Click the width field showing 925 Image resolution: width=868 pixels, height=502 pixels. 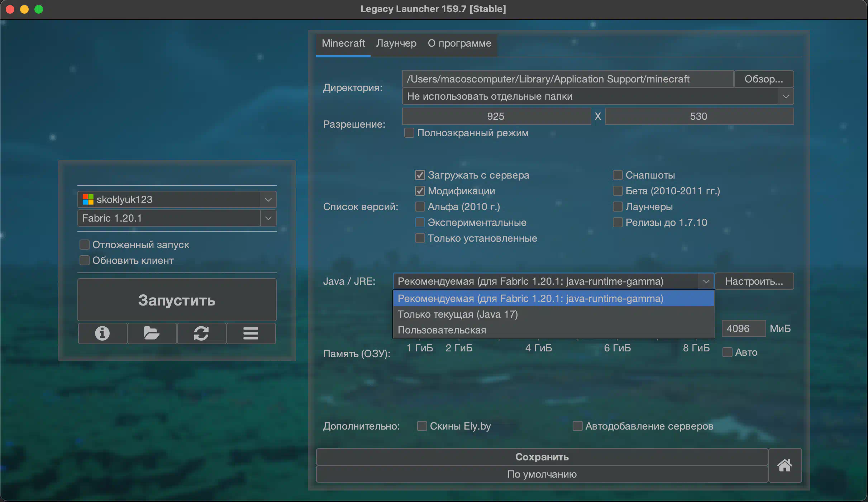pos(496,116)
